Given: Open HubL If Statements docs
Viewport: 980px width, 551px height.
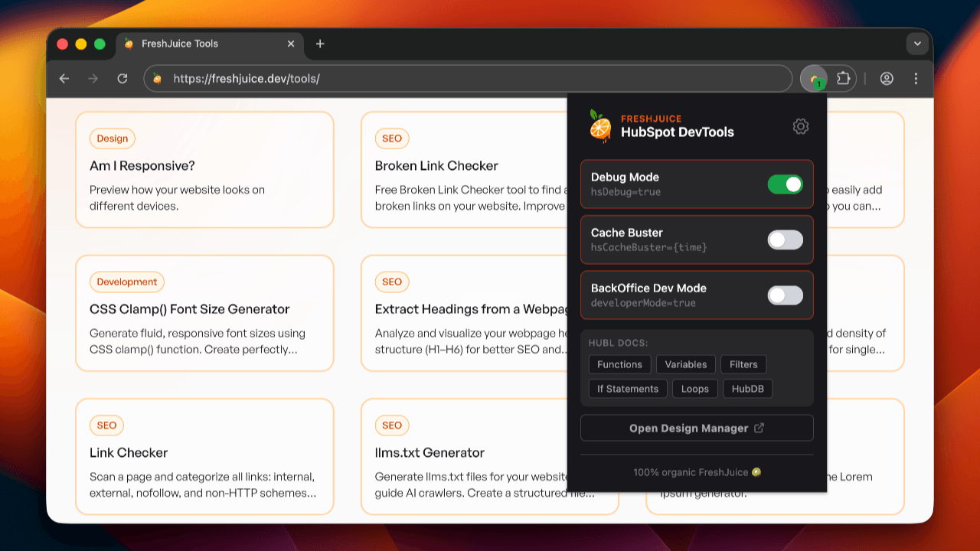Looking at the screenshot, I should pos(628,389).
